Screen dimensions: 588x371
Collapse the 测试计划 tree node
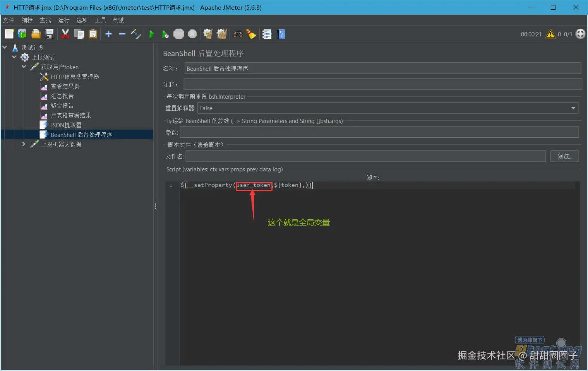pos(5,47)
